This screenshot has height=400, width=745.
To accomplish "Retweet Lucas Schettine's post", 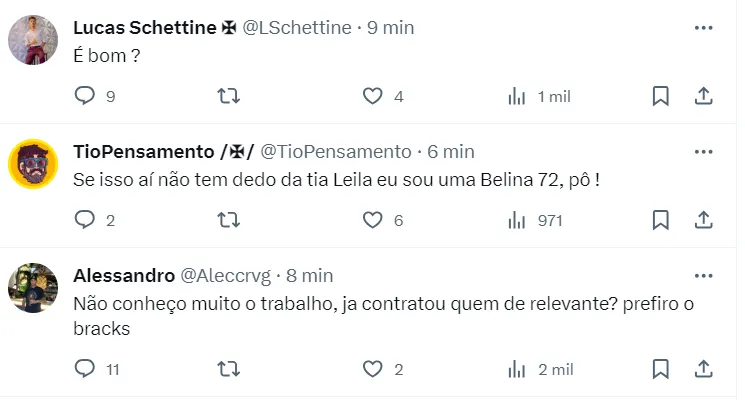I will (229, 96).
